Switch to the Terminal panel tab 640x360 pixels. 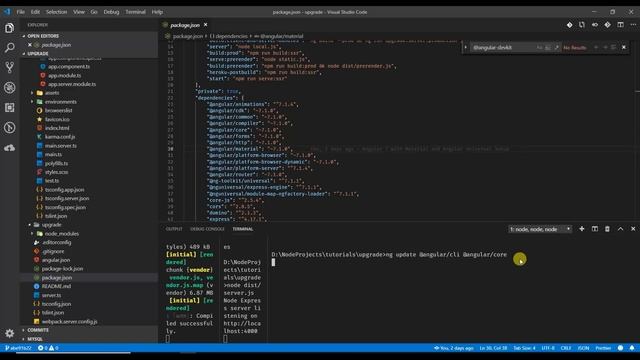pos(243,229)
